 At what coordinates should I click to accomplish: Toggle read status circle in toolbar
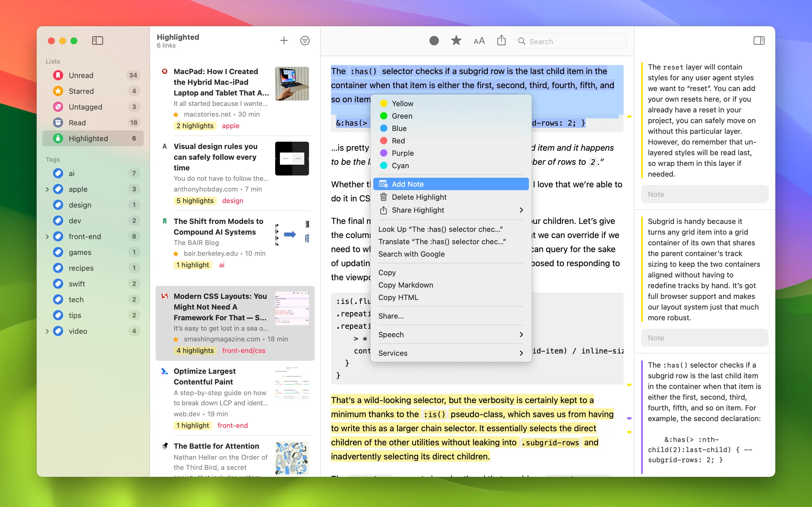click(434, 41)
